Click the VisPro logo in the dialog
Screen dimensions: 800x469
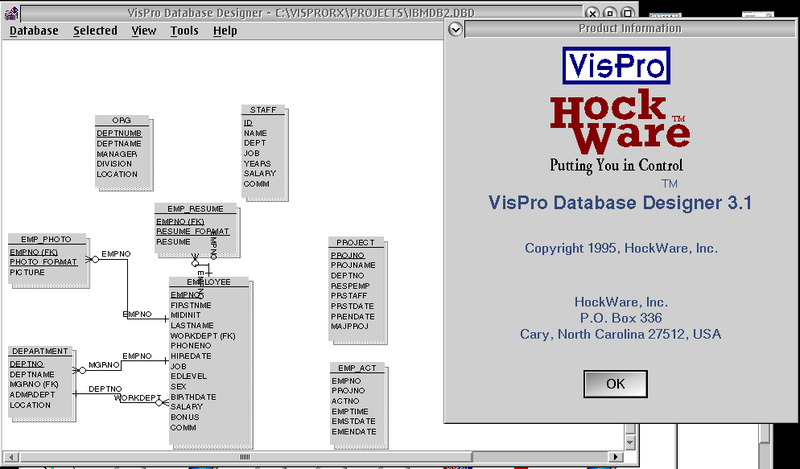click(x=616, y=65)
